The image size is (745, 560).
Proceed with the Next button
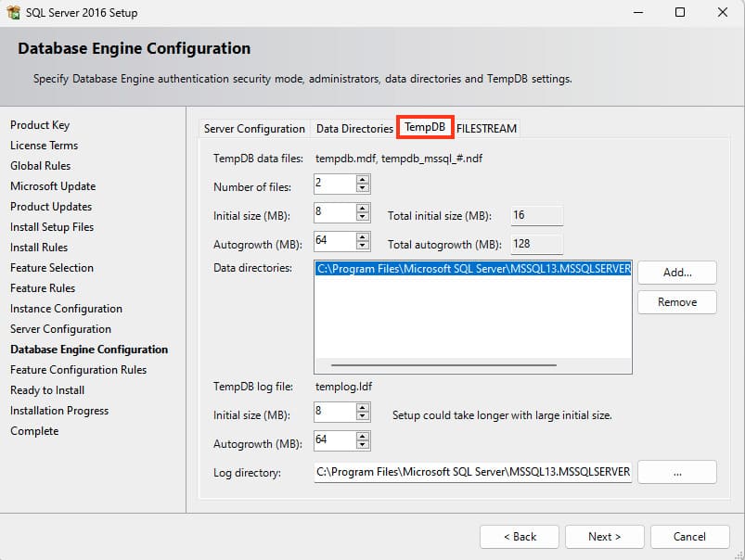pyautogui.click(x=604, y=537)
